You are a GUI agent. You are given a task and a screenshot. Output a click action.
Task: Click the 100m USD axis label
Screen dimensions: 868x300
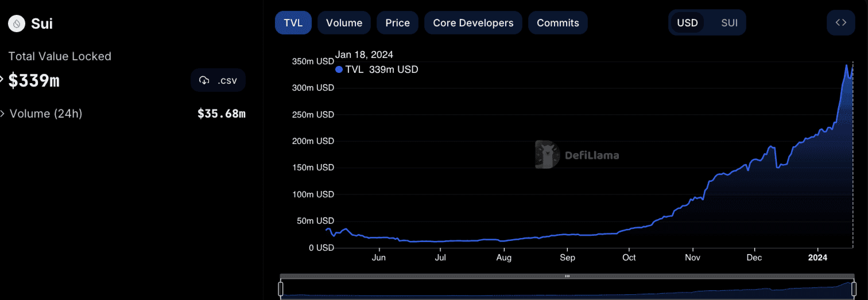pos(313,194)
